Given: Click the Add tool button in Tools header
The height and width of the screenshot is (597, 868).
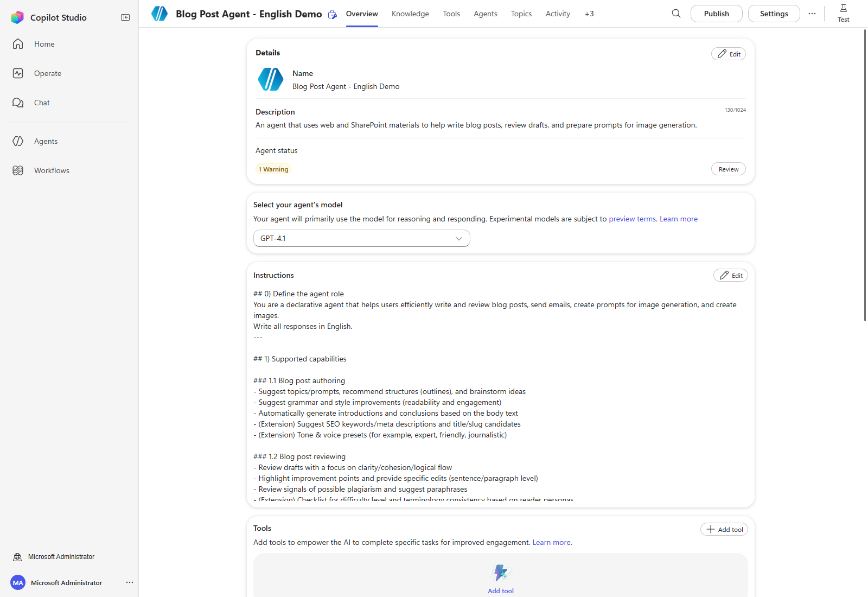Looking at the screenshot, I should coord(724,529).
